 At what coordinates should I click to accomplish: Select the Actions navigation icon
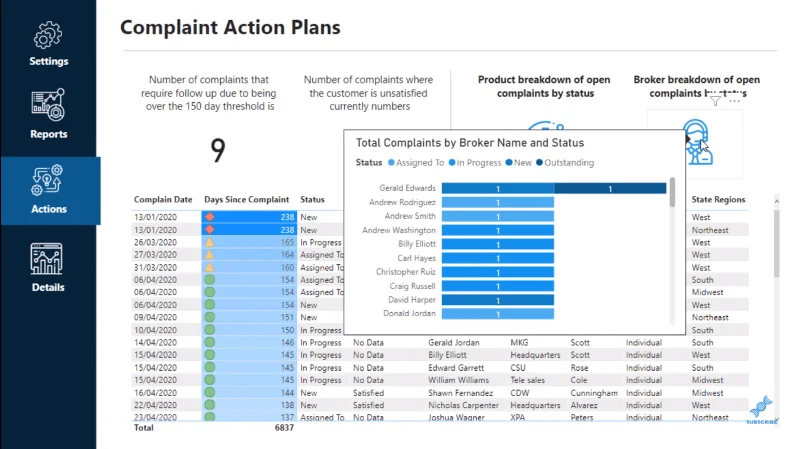click(47, 180)
